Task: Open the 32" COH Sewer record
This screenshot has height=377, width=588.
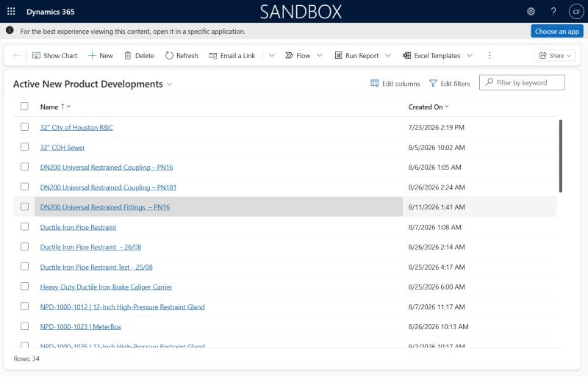Action: coord(62,148)
